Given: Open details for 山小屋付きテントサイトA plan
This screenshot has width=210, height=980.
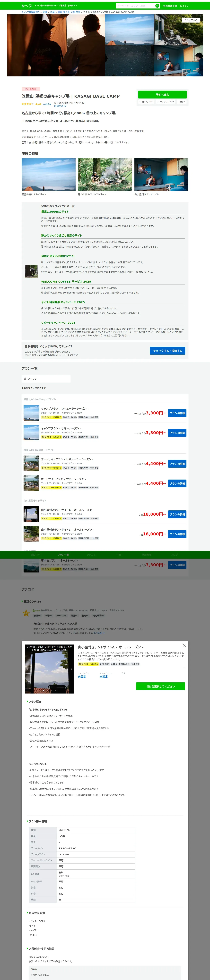Looking at the screenshot, I should point(177,514).
